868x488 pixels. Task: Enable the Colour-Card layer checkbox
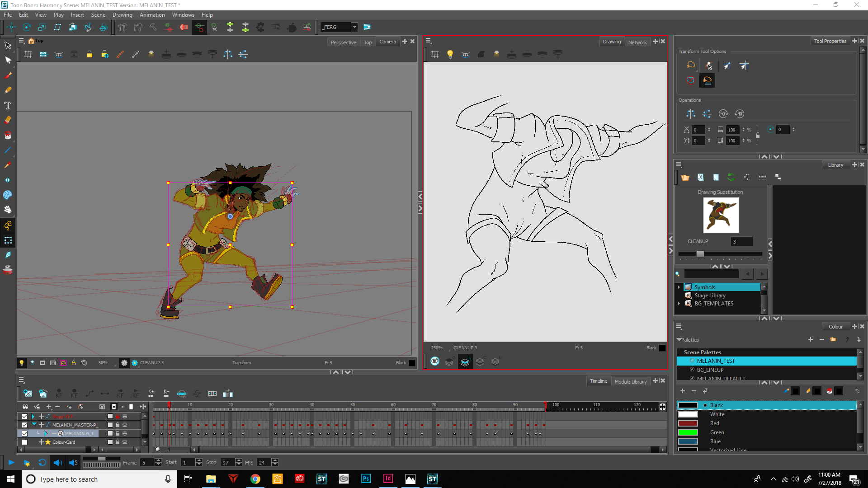click(x=24, y=442)
